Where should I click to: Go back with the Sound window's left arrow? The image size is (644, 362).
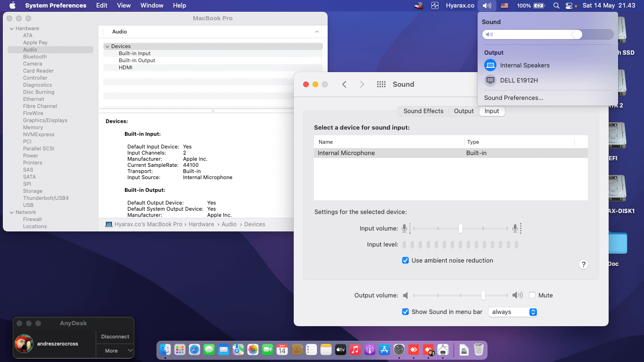[x=344, y=84]
